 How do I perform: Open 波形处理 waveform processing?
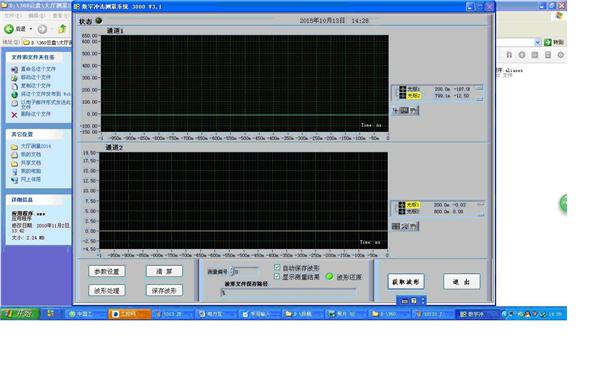pyautogui.click(x=107, y=290)
